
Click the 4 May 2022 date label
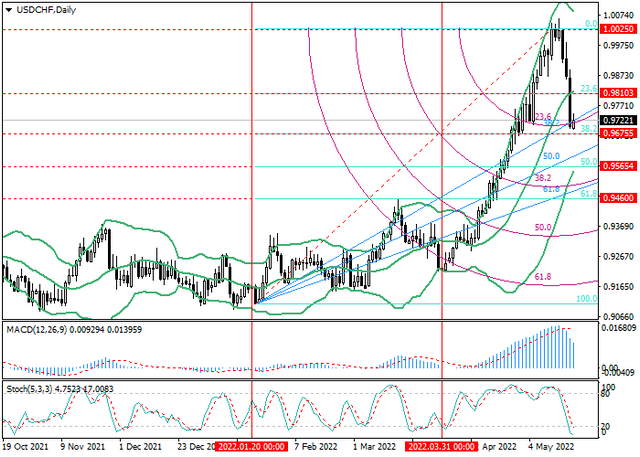pyautogui.click(x=551, y=446)
